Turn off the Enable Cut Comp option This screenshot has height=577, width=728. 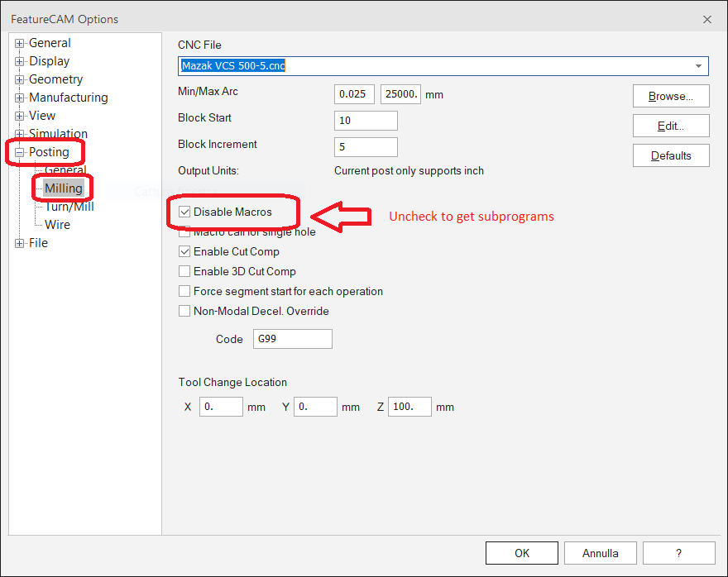184,251
